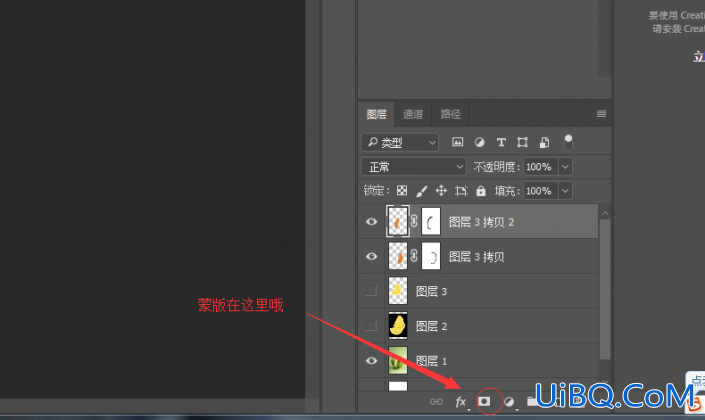Screen dimensions: 705x420
Task: Hide layer 图层 3 拷贝
Action: 371,256
